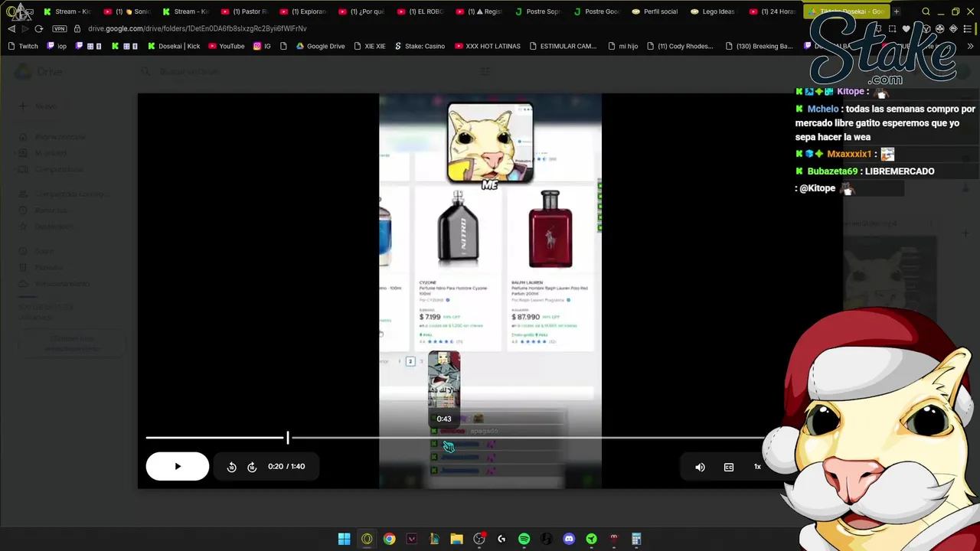Image resolution: width=980 pixels, height=551 pixels.
Task: Open the Twitch bookmark
Action: pos(22,46)
